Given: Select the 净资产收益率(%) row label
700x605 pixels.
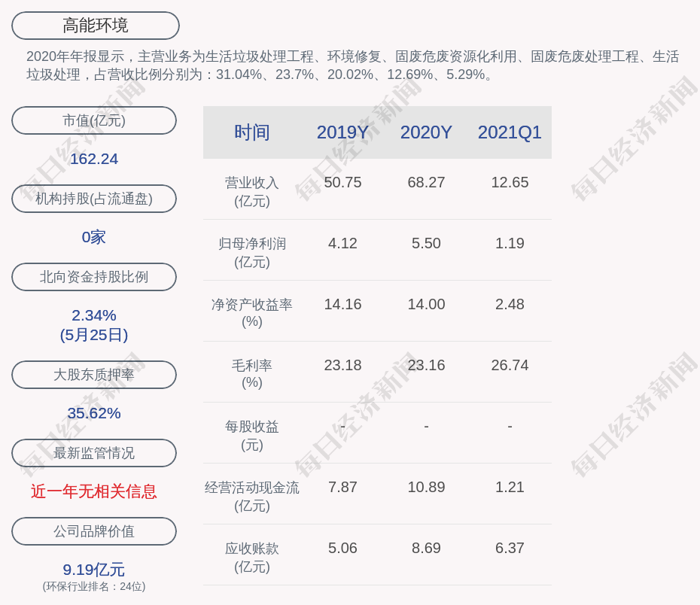Looking at the screenshot, I should [x=252, y=313].
